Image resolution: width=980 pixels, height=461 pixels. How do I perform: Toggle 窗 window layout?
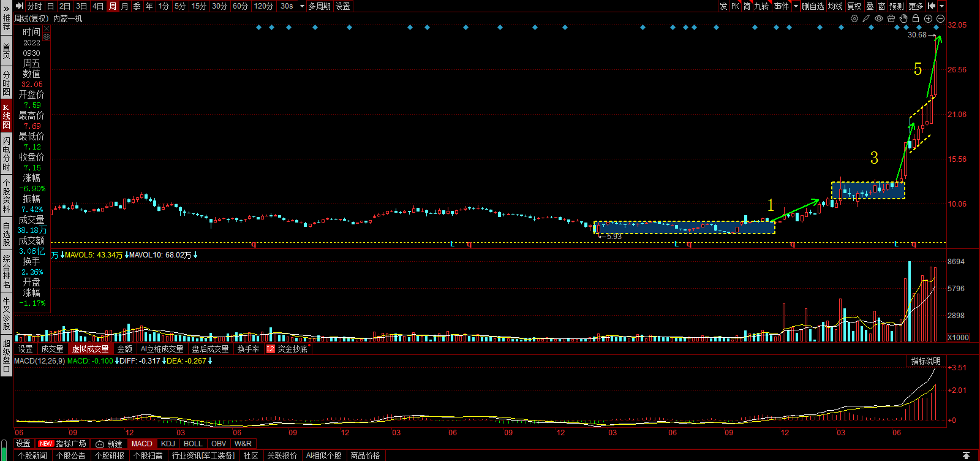coord(881,6)
